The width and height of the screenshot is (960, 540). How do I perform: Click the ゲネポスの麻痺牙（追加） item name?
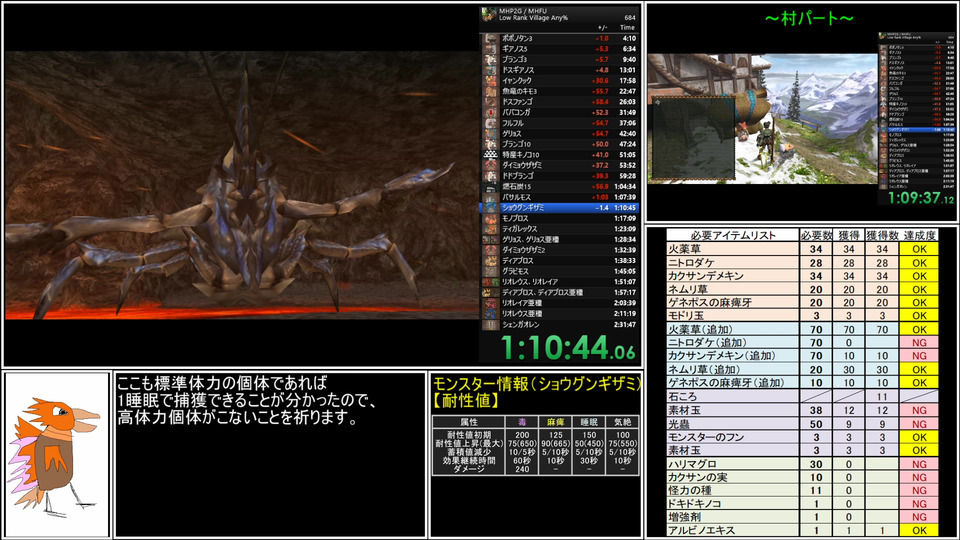(x=726, y=383)
